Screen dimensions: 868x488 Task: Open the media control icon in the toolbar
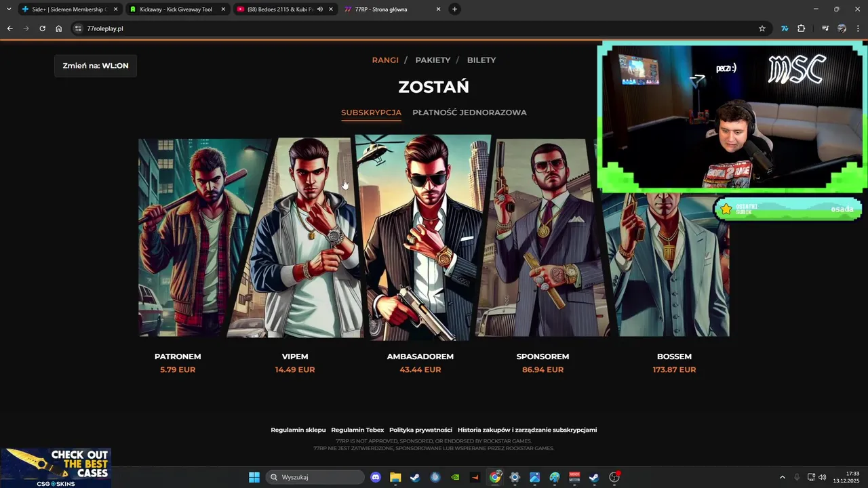[825, 28]
